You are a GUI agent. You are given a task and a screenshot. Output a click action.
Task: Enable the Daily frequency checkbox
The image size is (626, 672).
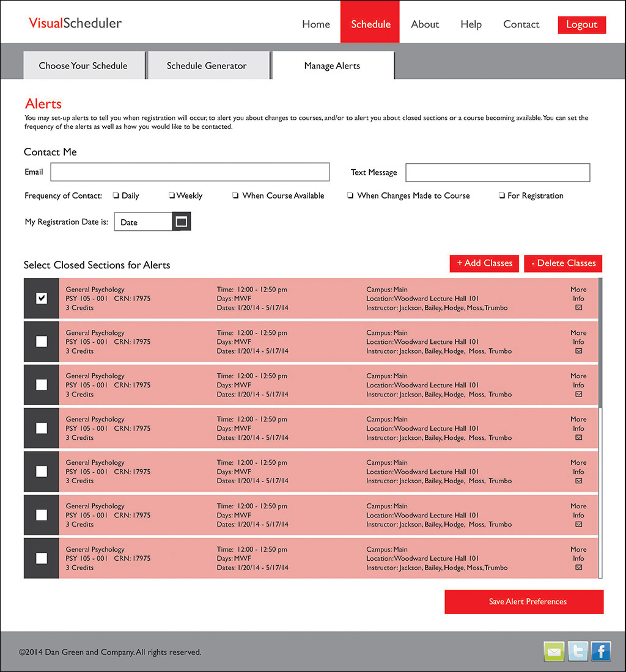116,196
